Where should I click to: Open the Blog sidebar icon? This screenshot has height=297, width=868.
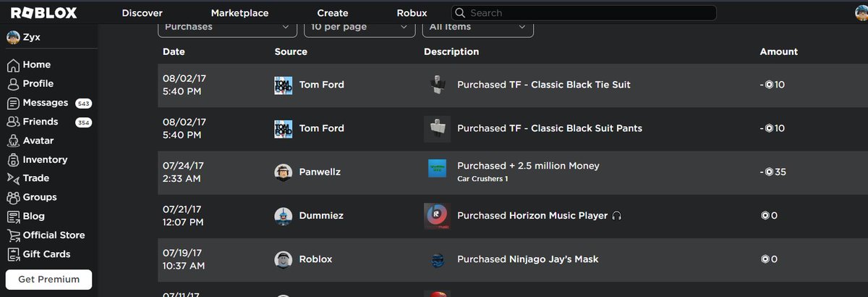pyautogui.click(x=13, y=216)
